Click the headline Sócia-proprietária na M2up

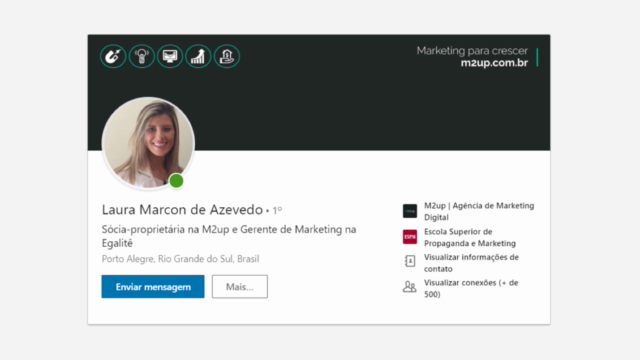pyautogui.click(x=229, y=236)
